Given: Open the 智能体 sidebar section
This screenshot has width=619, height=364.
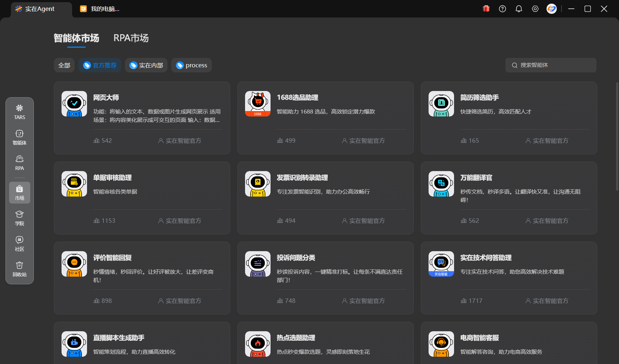Looking at the screenshot, I should pyautogui.click(x=20, y=137).
